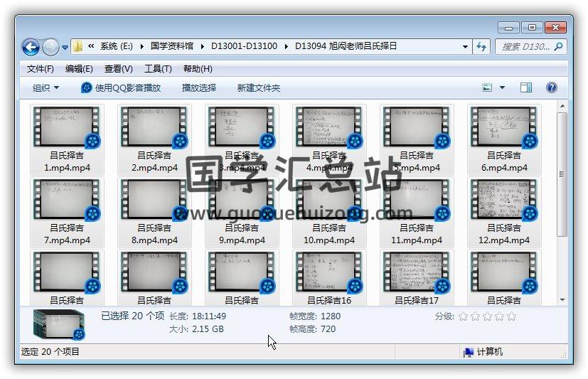Screen dimensions: 588x379
Task: Select video 吕氏择吉 12.mp4.mp4
Action: coord(504,212)
